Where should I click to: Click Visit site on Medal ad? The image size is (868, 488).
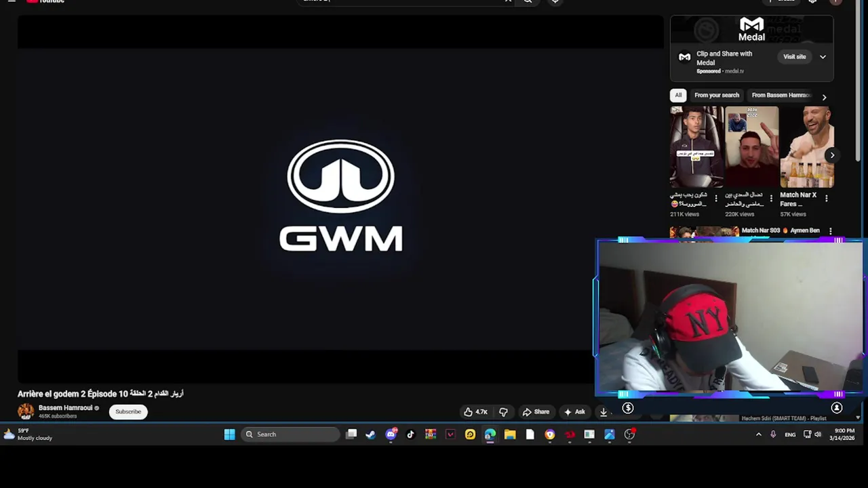tap(794, 57)
